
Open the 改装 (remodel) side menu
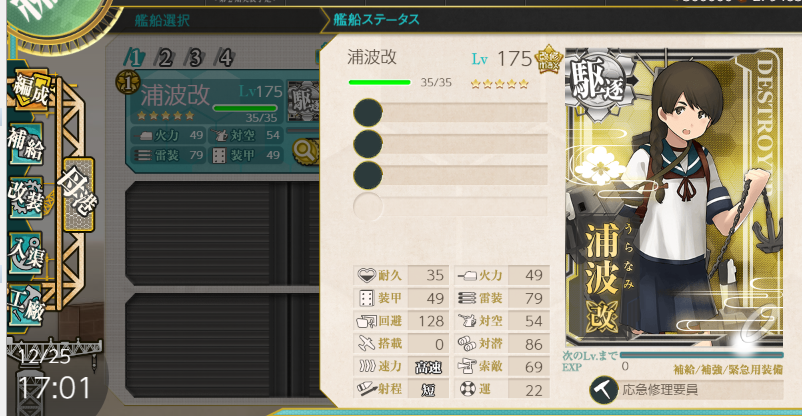coord(26,198)
